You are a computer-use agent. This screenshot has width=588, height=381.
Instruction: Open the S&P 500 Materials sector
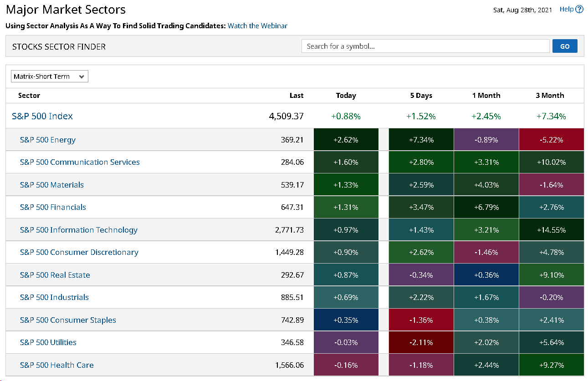(52, 185)
